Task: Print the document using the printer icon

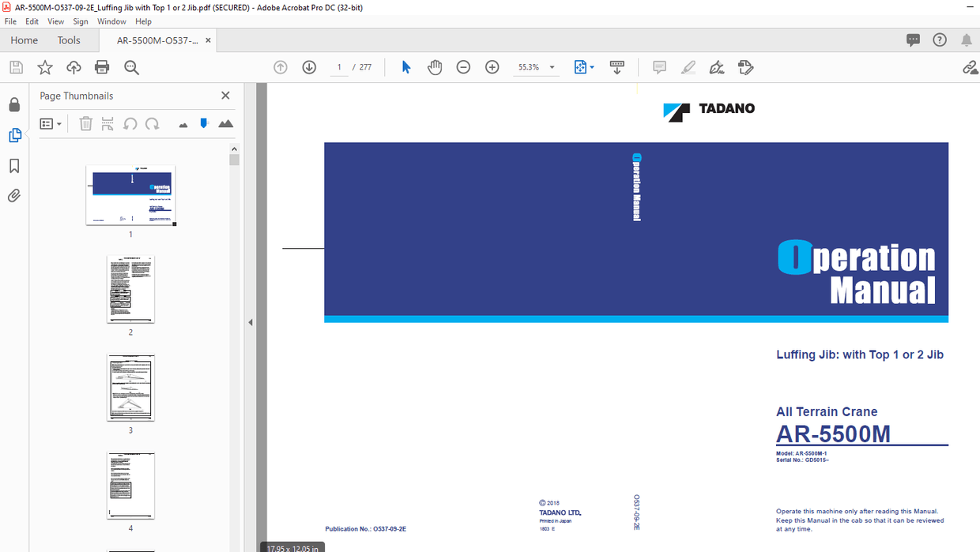Action: [102, 67]
